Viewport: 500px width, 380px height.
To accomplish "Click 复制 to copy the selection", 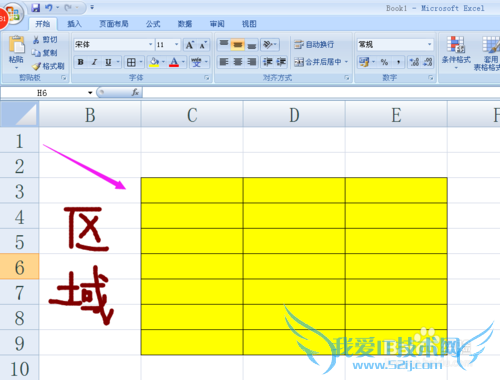I will point(45,53).
